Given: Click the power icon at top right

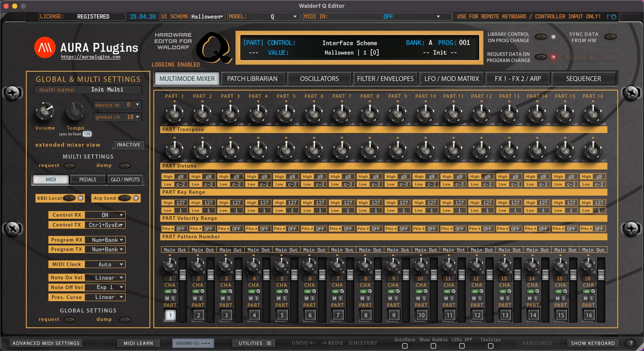Looking at the screenshot, I should [614, 17].
